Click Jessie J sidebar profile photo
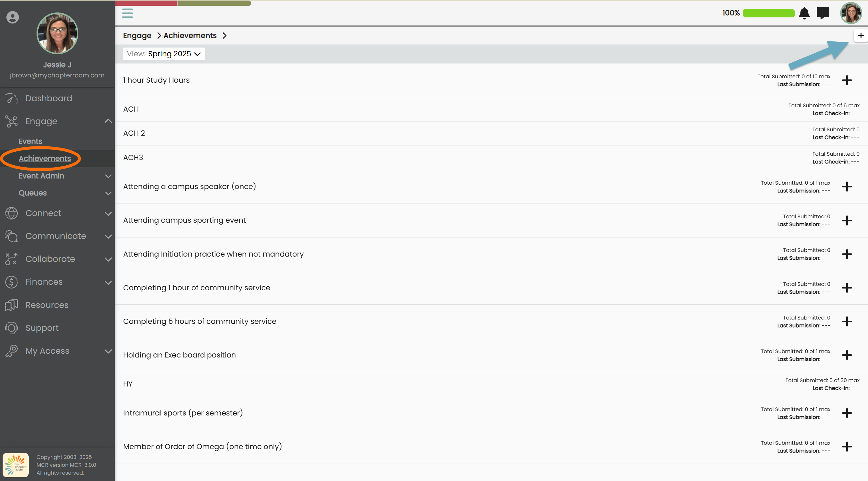 pyautogui.click(x=57, y=33)
